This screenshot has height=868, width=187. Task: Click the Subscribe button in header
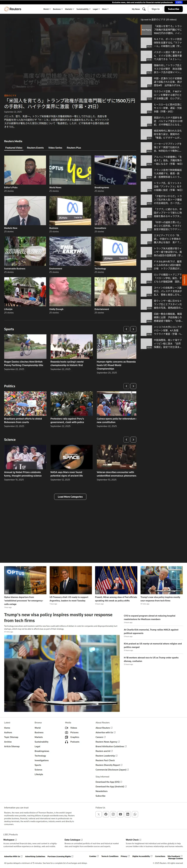(173, 9)
